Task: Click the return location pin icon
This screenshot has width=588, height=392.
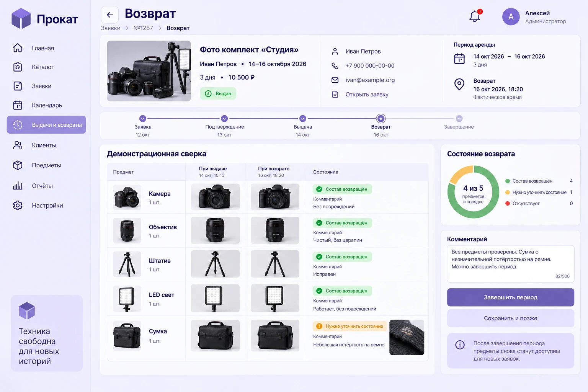Action: 459,84
